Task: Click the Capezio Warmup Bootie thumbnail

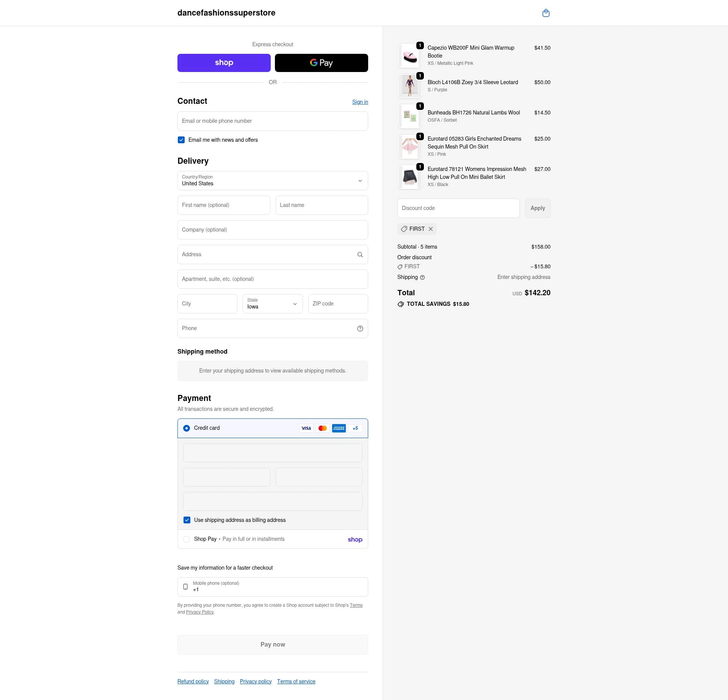Action: tap(410, 56)
